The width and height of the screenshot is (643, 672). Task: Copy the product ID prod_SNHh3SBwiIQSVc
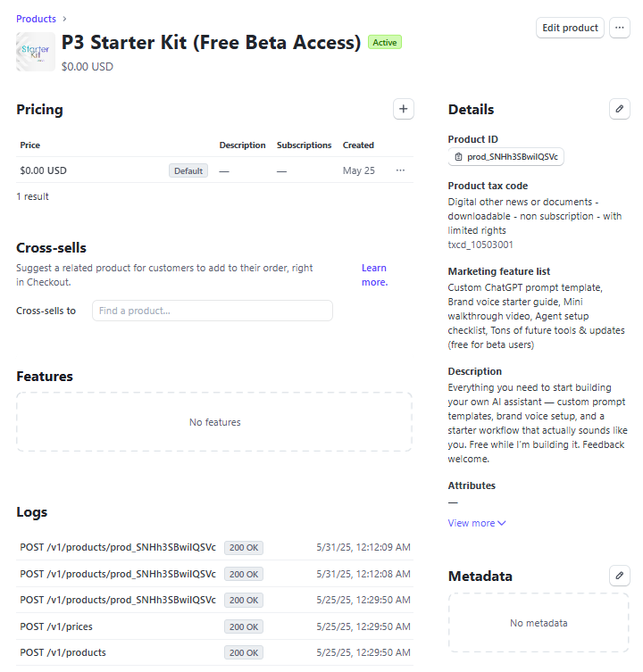(x=506, y=157)
